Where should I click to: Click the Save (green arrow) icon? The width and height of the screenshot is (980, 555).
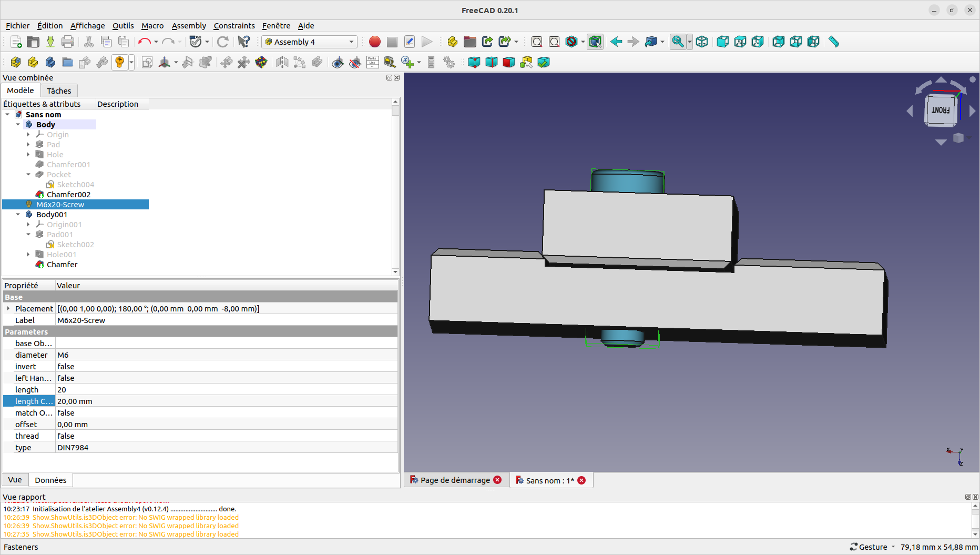click(50, 42)
